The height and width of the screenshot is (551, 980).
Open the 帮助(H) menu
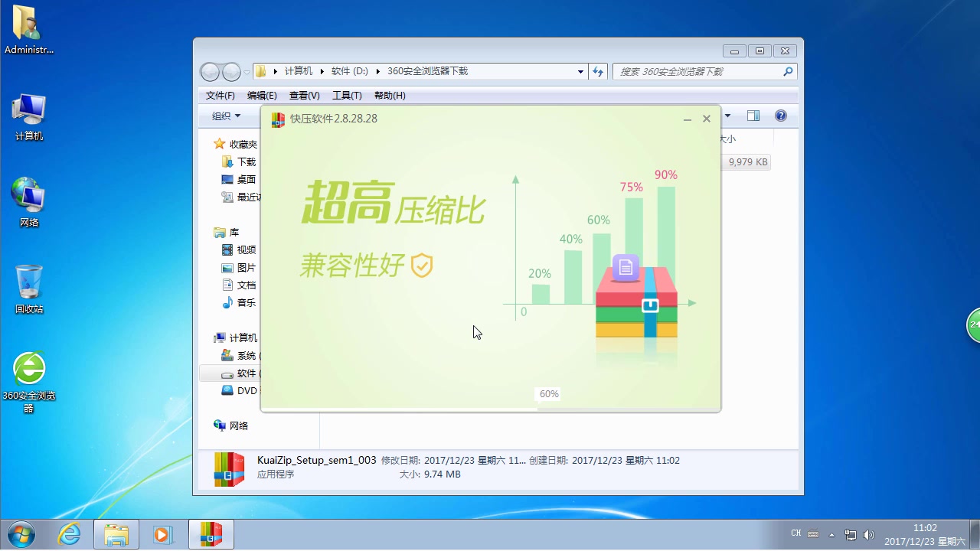[x=390, y=96]
